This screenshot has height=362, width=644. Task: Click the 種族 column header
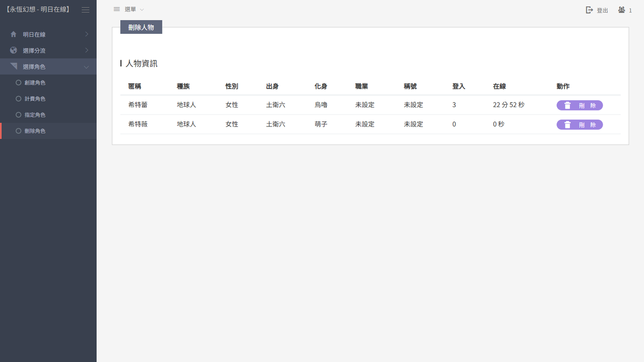point(183,86)
